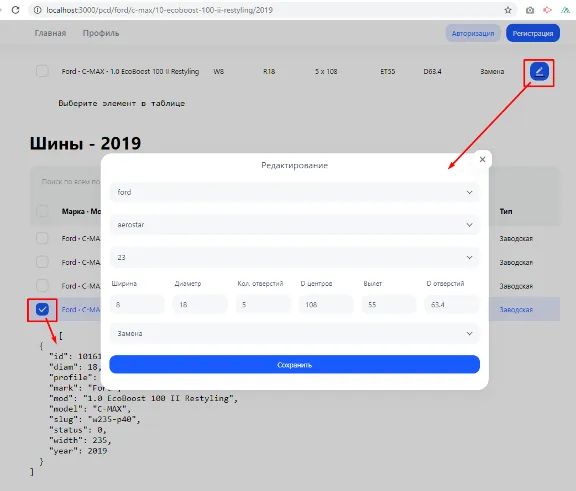Image resolution: width=576 pixels, height=491 pixels.
Task: Close the Редактирование dialog with X
Action: point(482,159)
